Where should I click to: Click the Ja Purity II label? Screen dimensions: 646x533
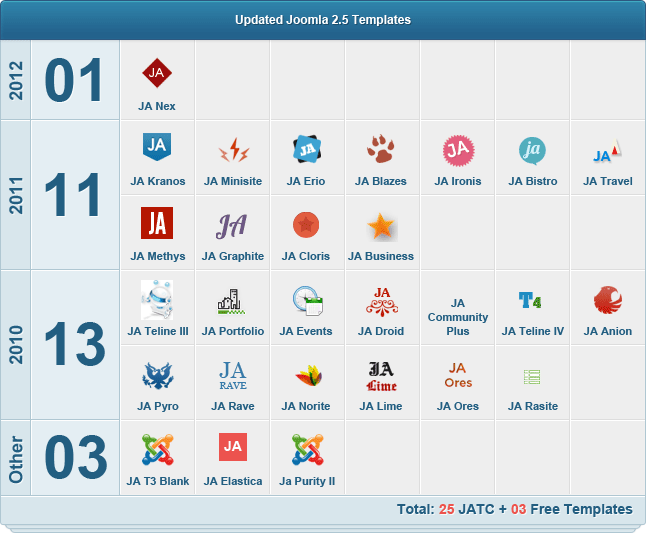point(307,481)
